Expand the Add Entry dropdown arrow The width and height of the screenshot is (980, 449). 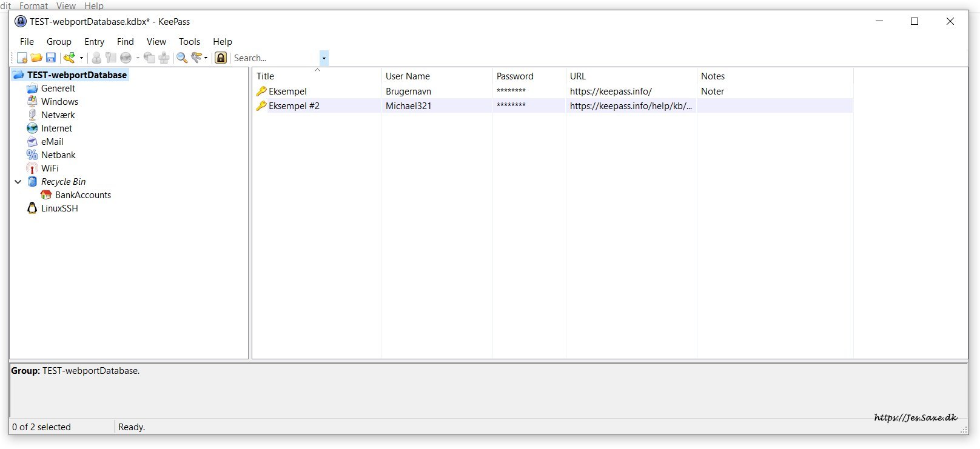pos(81,58)
